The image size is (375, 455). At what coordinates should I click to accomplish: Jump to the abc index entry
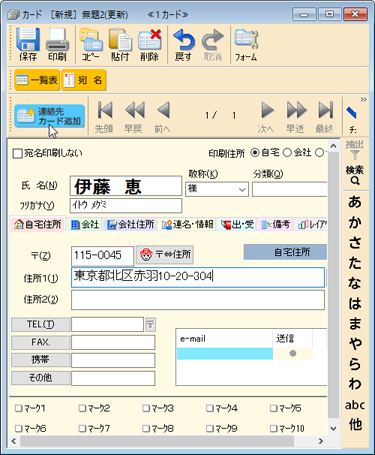pyautogui.click(x=355, y=405)
